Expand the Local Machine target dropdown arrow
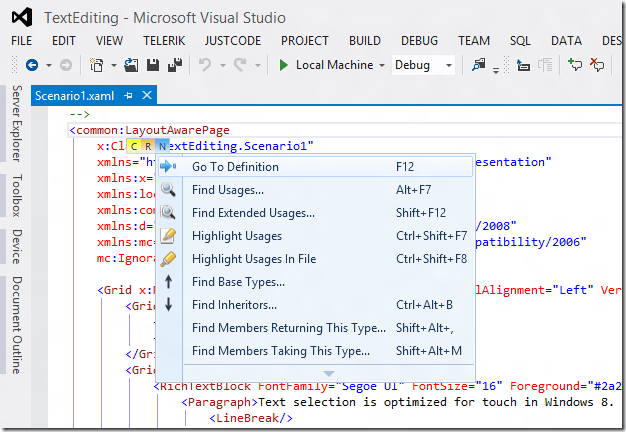Viewport: 626px width, 432px height. coord(382,65)
